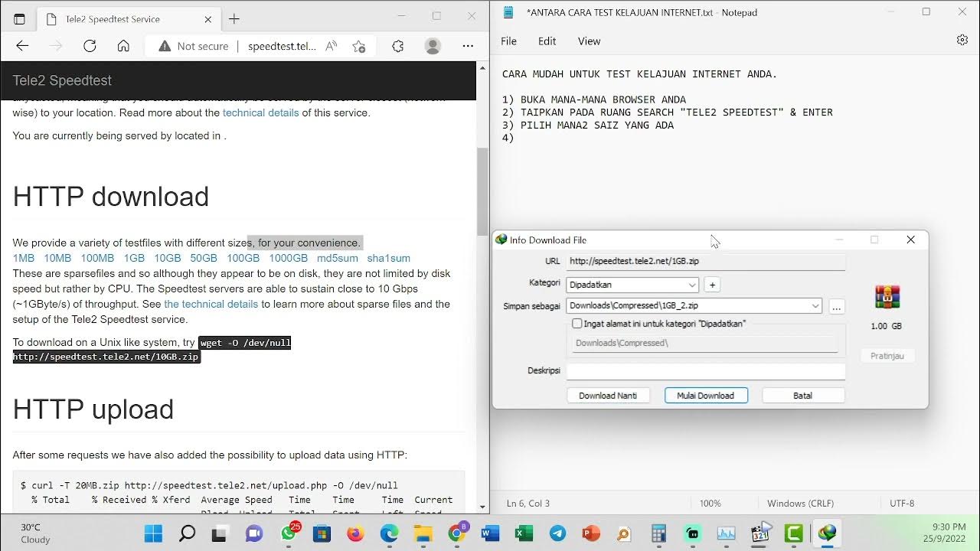Image resolution: width=980 pixels, height=551 pixels.
Task: Download the 1MB test file
Action: pos(24,258)
